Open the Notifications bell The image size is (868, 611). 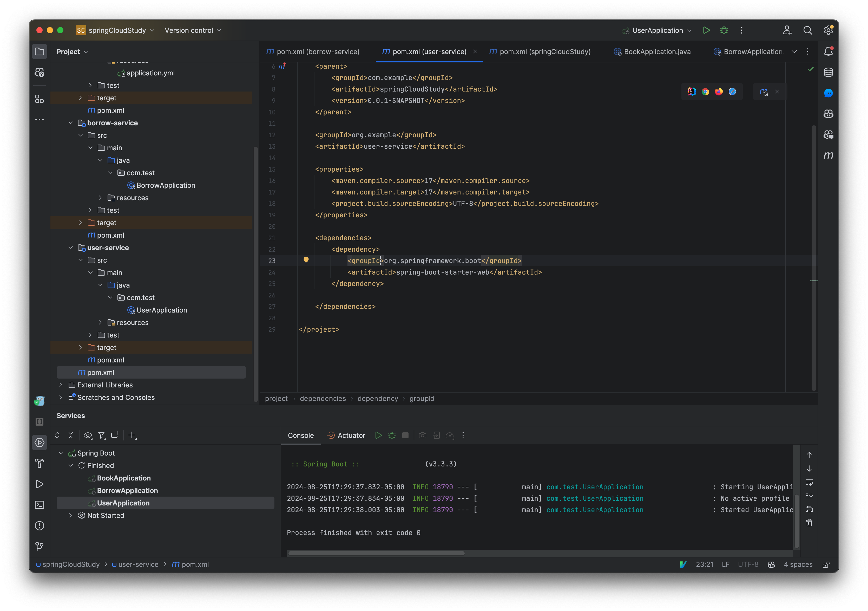(x=828, y=52)
